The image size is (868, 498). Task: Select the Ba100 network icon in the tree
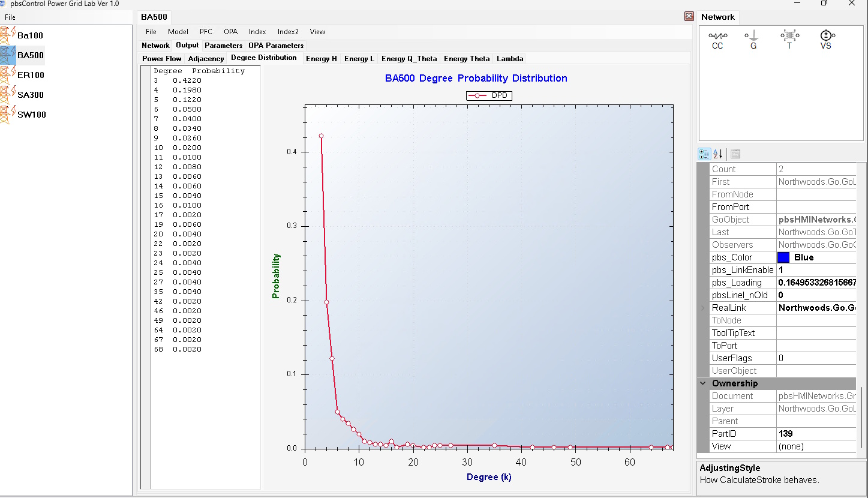coord(8,35)
